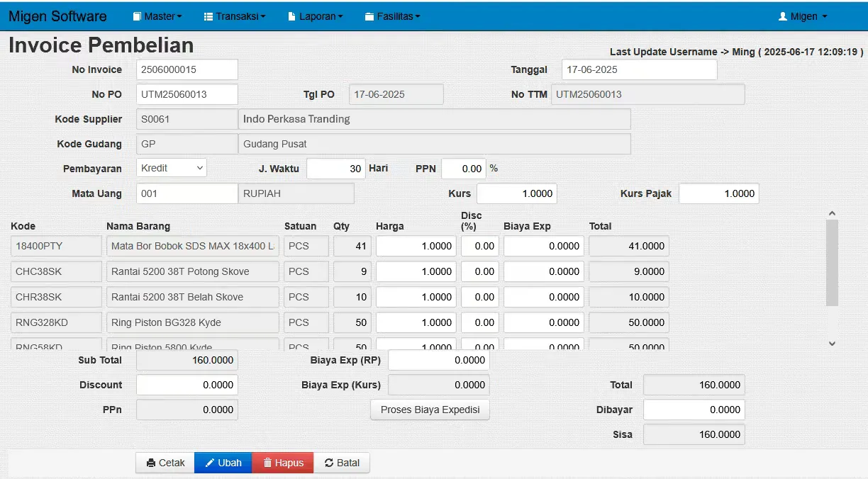Click the Harga field for CHC38SK

416,271
